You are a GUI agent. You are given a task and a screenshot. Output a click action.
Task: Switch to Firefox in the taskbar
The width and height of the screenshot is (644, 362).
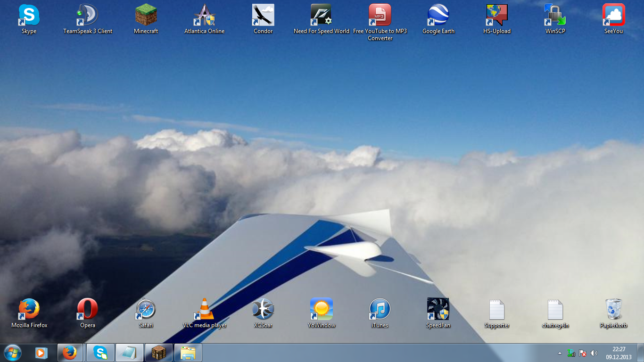pyautogui.click(x=70, y=353)
